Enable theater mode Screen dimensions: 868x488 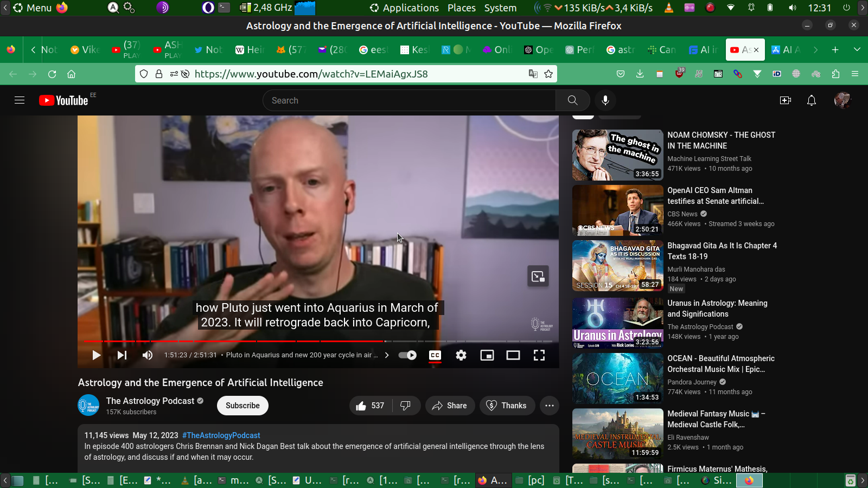(x=513, y=355)
